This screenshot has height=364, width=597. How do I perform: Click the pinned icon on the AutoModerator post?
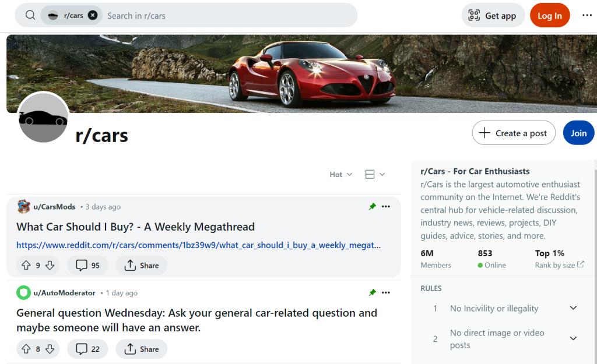373,292
